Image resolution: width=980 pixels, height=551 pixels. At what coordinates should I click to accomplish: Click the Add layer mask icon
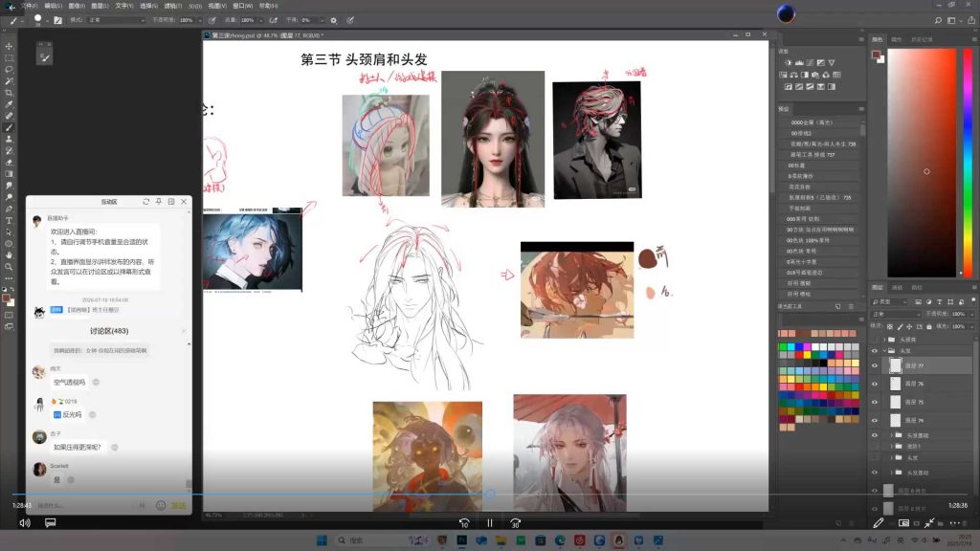click(904, 521)
